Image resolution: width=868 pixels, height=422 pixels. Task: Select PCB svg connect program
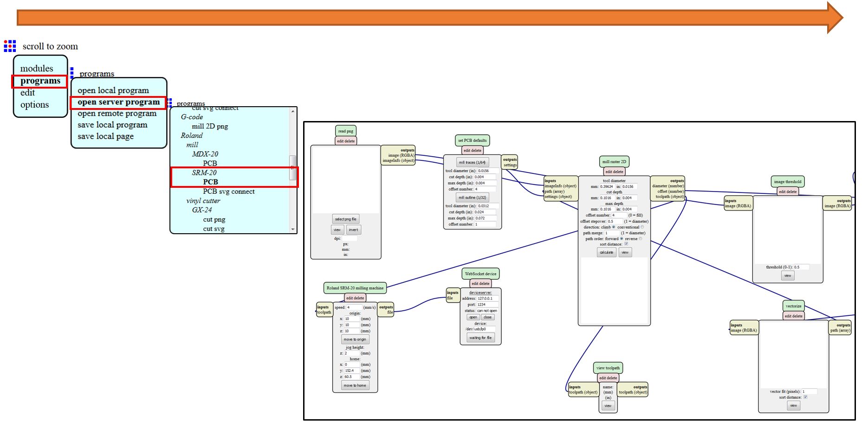point(229,192)
